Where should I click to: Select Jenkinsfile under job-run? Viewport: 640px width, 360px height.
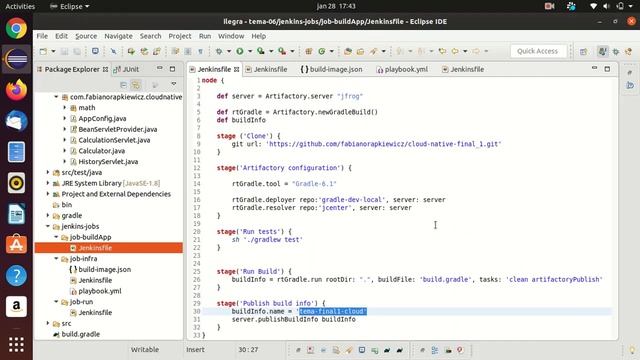pyautogui.click(x=91, y=313)
